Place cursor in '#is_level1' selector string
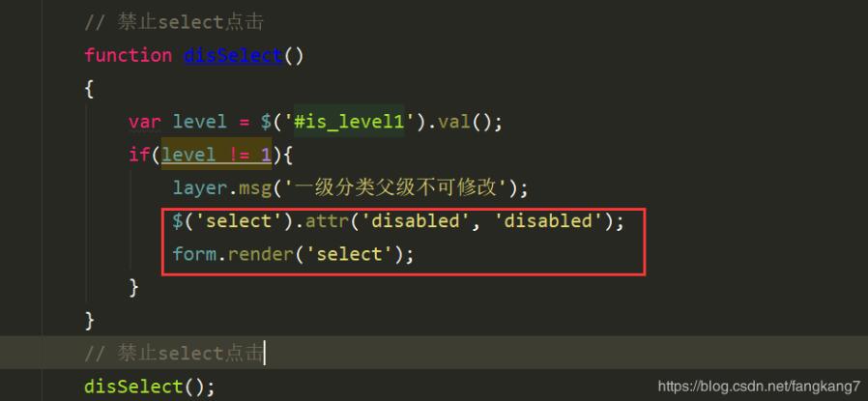This screenshot has height=401, width=868. tap(349, 122)
